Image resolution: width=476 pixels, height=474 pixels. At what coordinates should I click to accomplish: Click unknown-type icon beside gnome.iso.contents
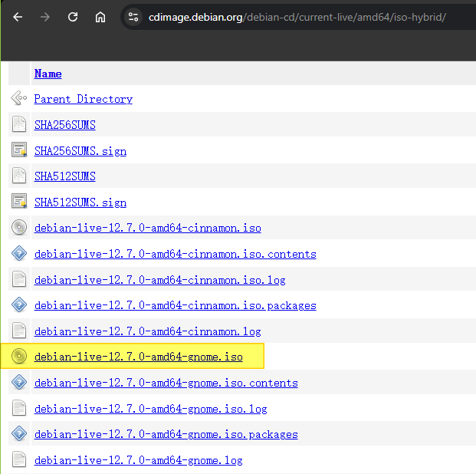(x=19, y=382)
